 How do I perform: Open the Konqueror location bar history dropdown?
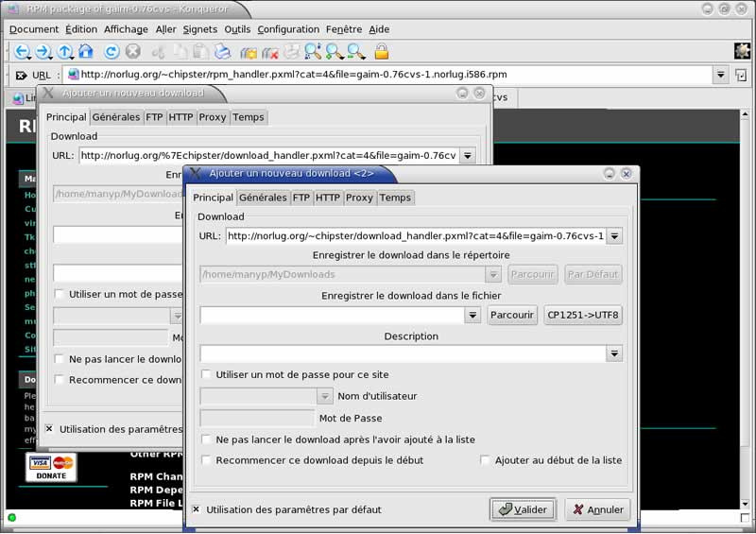(720, 75)
